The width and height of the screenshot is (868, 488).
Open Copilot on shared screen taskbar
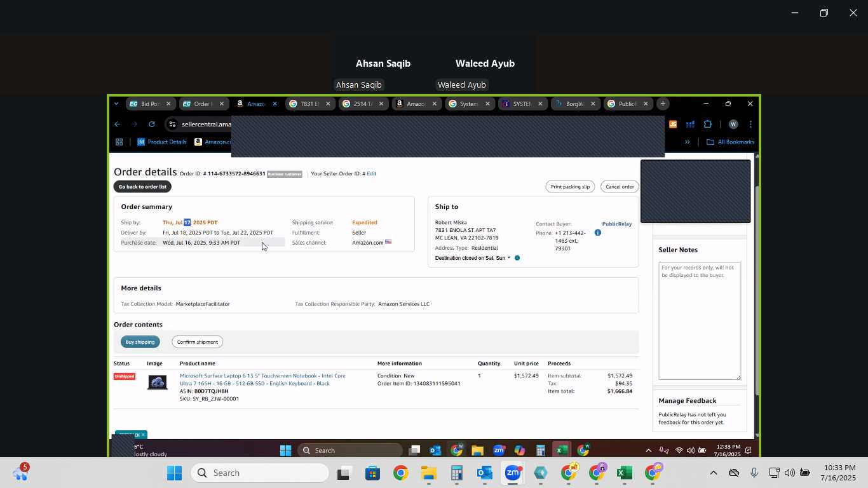[x=520, y=451]
